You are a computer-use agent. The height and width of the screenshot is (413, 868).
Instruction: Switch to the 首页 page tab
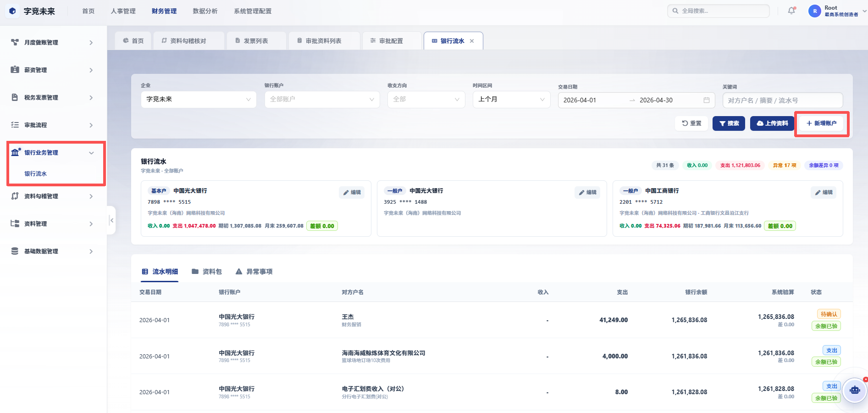tap(133, 41)
